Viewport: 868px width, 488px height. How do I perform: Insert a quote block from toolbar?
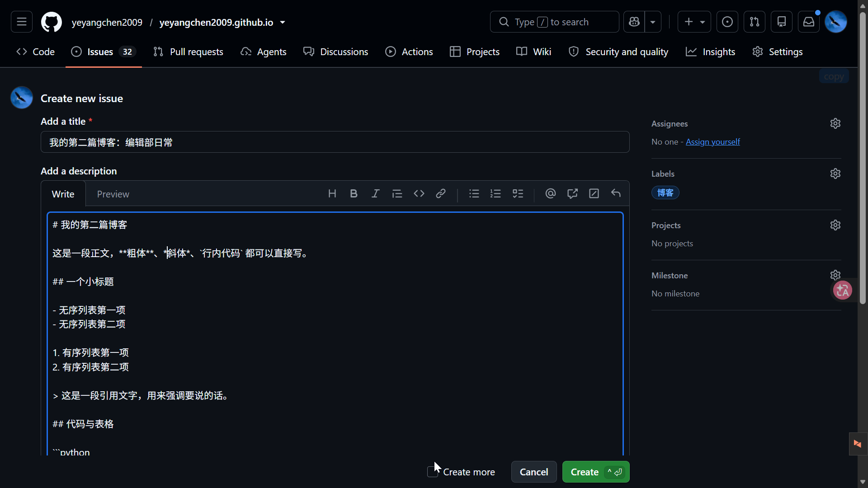[x=397, y=194]
